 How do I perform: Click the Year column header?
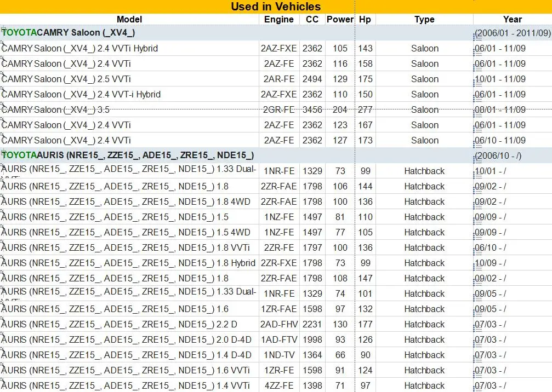pos(512,19)
